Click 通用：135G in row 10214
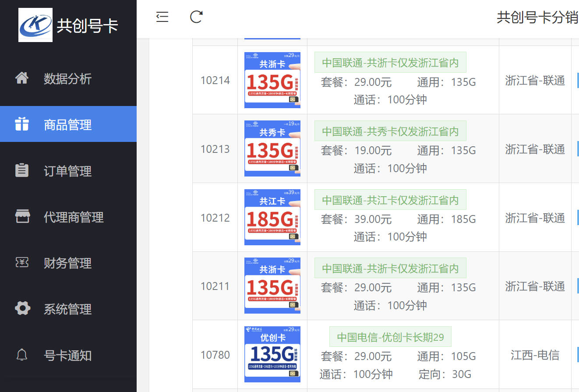The height and width of the screenshot is (392, 579). coord(446,82)
